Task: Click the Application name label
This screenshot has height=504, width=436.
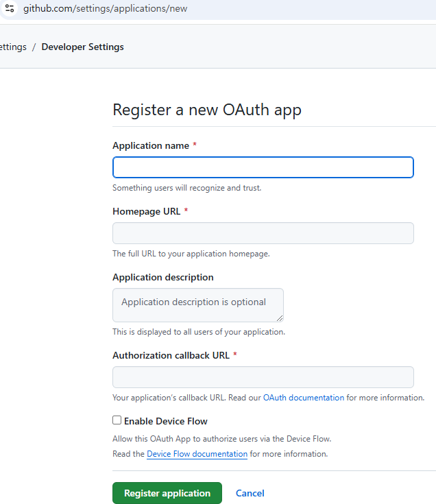Action: pyautogui.click(x=151, y=145)
